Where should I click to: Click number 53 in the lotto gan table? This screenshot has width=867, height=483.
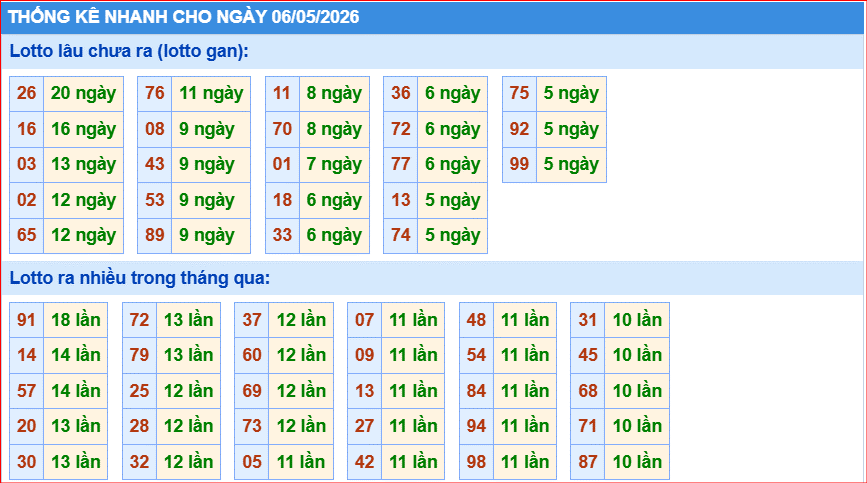tap(155, 200)
